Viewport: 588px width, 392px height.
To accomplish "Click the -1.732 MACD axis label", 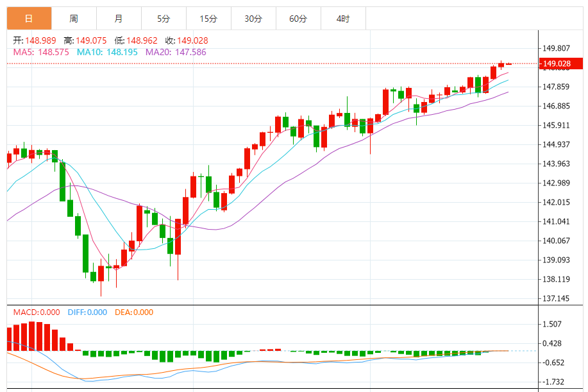I will point(553,382).
